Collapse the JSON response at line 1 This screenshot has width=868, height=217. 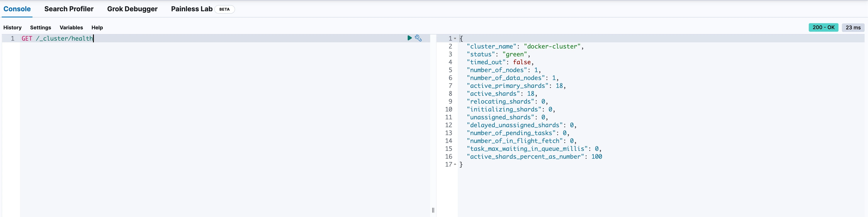[x=455, y=39]
